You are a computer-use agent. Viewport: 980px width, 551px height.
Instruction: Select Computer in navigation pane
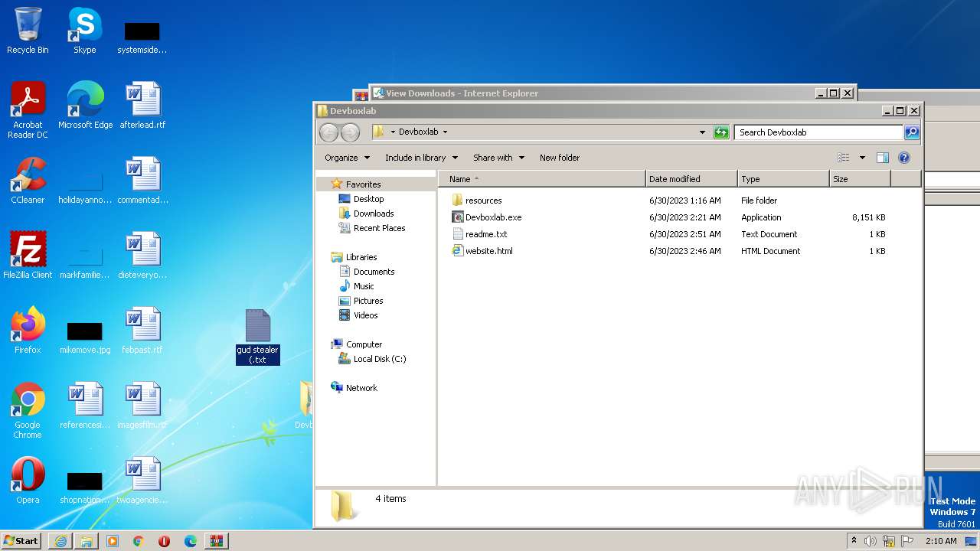(x=364, y=344)
